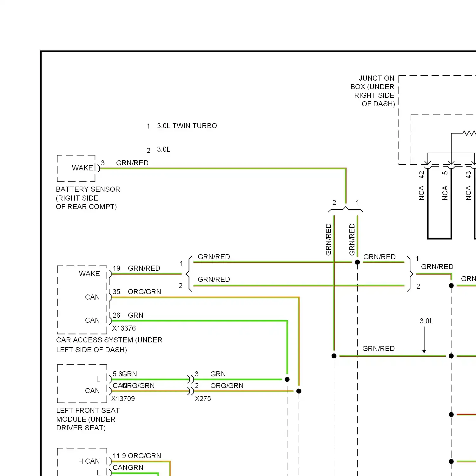
Task: Select the '11 9 ORG/GRN' wire label
Action: click(x=137, y=456)
